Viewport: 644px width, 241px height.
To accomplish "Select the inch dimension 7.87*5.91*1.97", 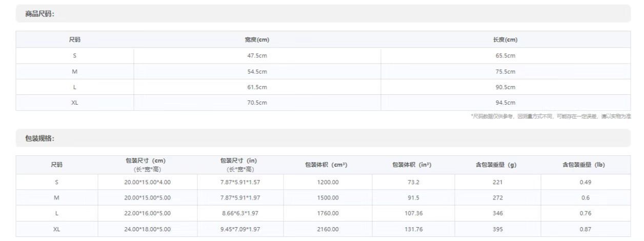I will (x=240, y=197).
